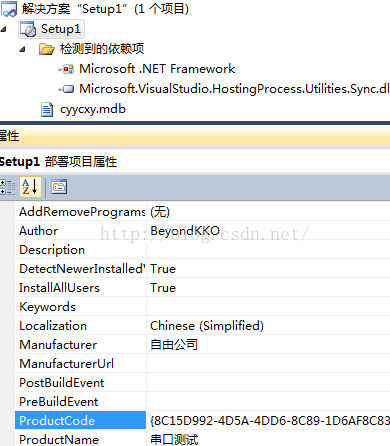
Task: Select Microsoft .NET Framework dependency
Action: tap(157, 69)
